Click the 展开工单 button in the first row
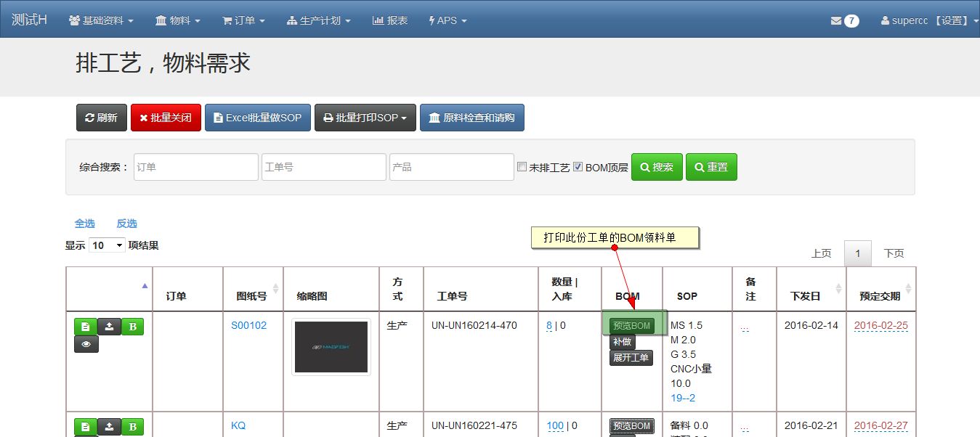 tap(631, 358)
